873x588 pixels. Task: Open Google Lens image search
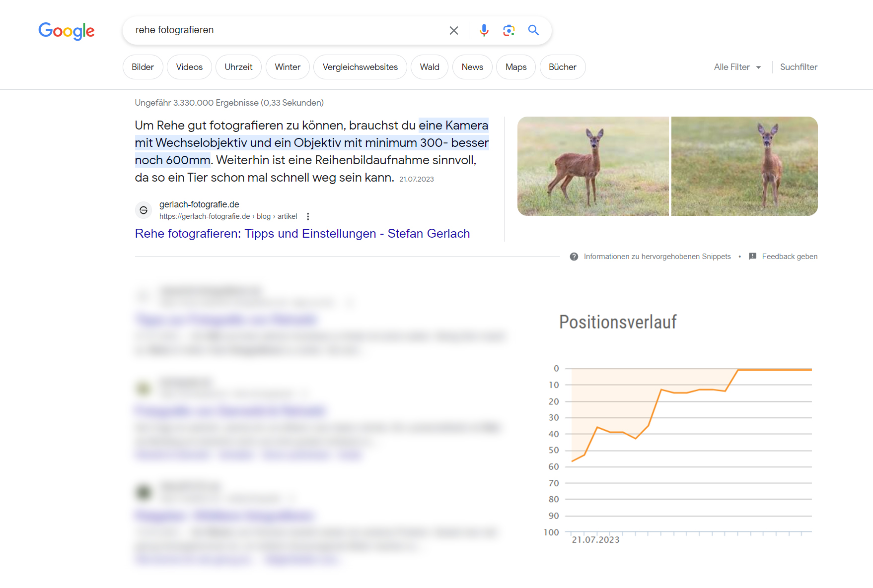(x=509, y=30)
